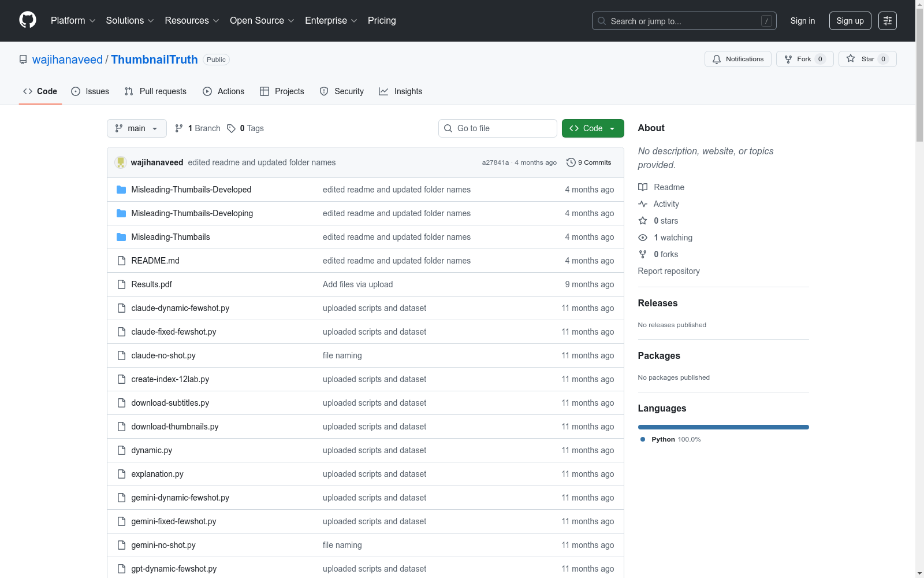924x578 pixels.
Task: View the 9 Commits history
Action: [x=589, y=162]
